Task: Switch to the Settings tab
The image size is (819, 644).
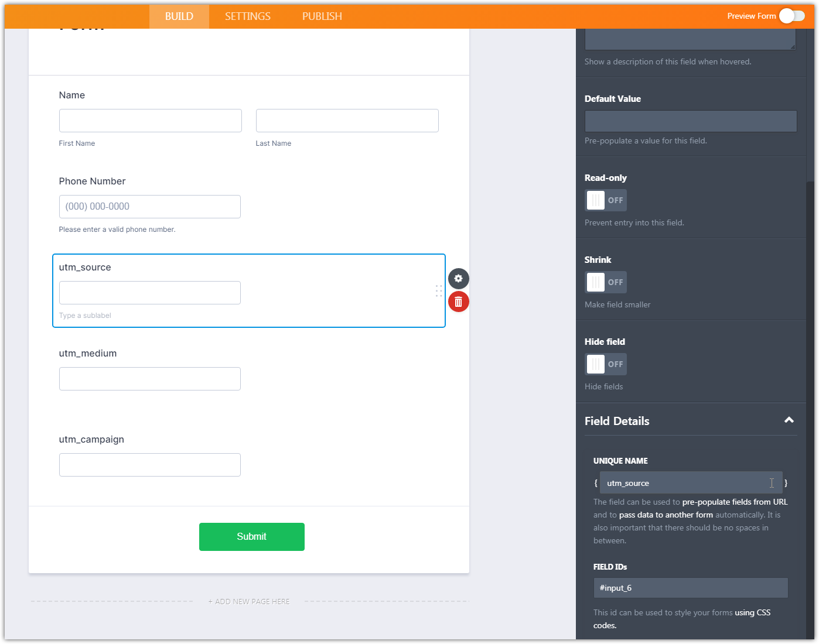Action: click(248, 16)
